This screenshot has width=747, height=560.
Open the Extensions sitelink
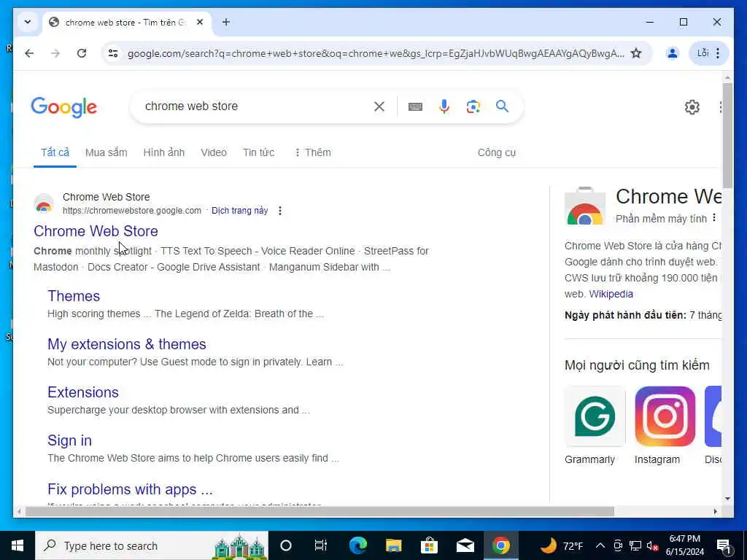click(83, 392)
